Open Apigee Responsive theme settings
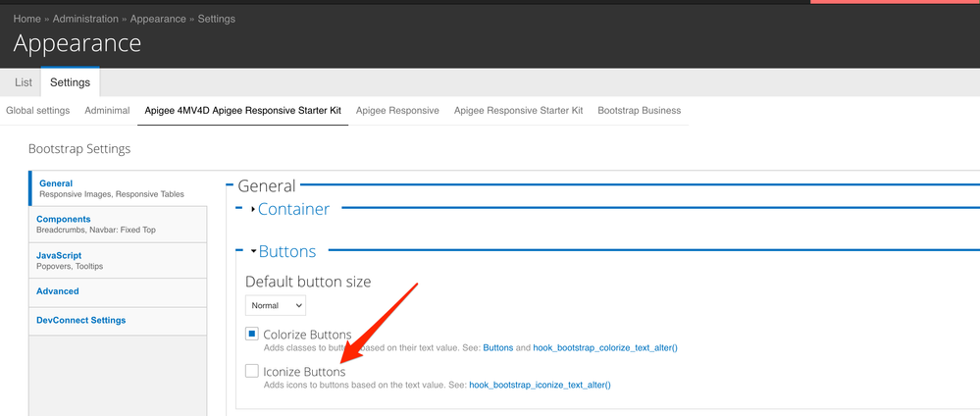980x416 pixels. pyautogui.click(x=397, y=111)
